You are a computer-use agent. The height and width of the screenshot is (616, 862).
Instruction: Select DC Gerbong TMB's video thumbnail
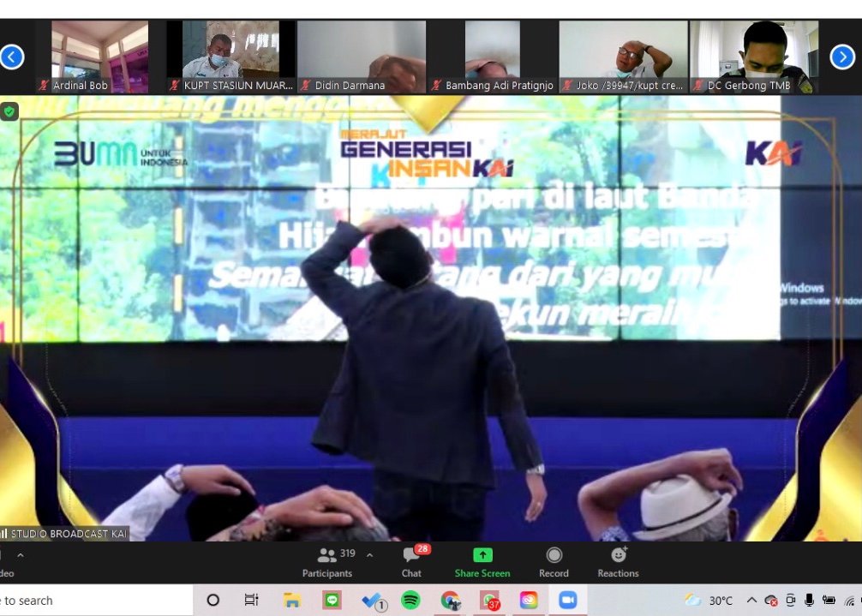point(754,57)
